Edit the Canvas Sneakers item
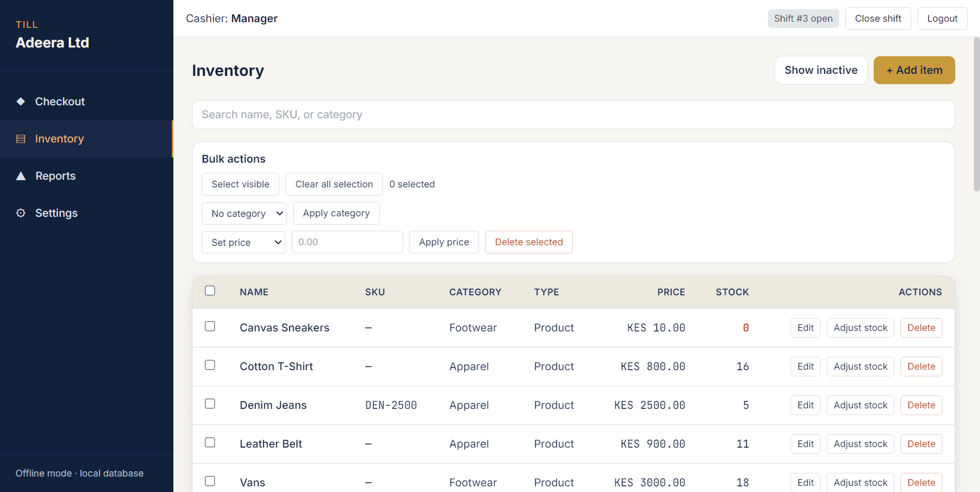 pos(805,328)
